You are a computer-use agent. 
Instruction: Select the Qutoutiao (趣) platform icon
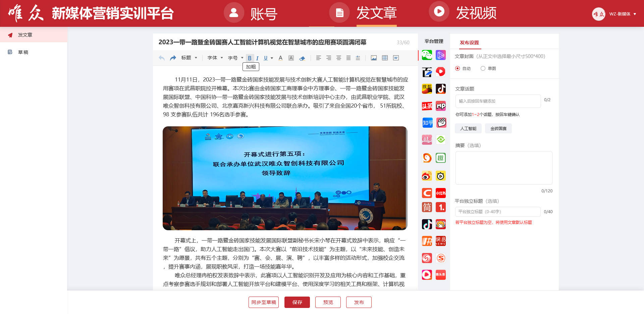(x=441, y=158)
